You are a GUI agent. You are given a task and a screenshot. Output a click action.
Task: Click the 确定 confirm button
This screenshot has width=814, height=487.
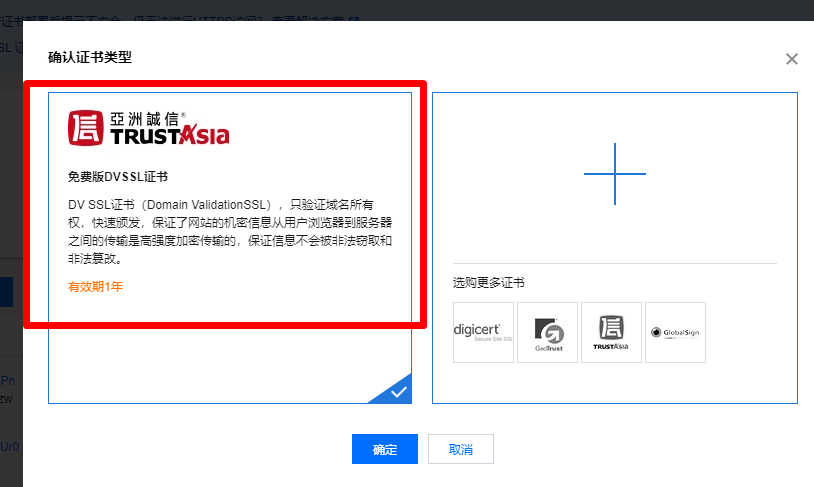(x=385, y=449)
